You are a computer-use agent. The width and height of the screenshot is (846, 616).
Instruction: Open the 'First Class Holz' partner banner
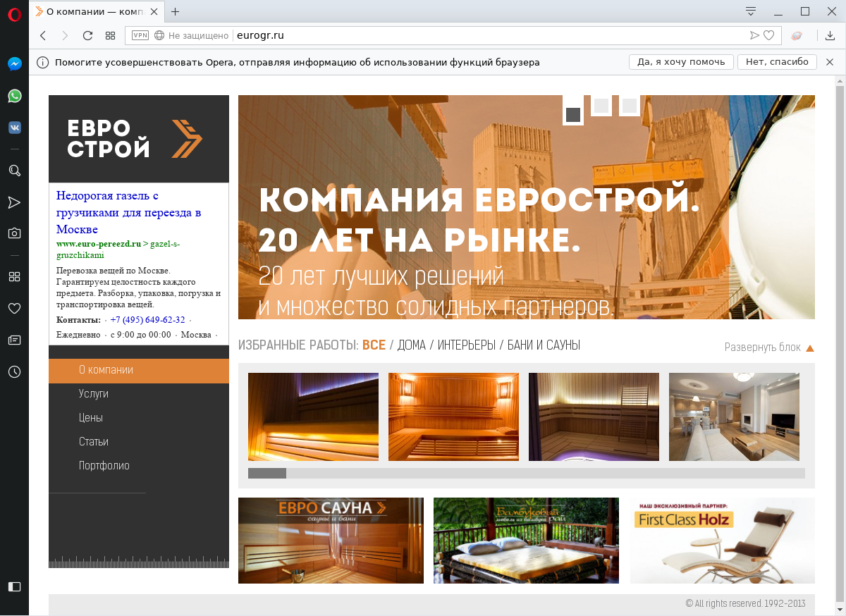(723, 541)
